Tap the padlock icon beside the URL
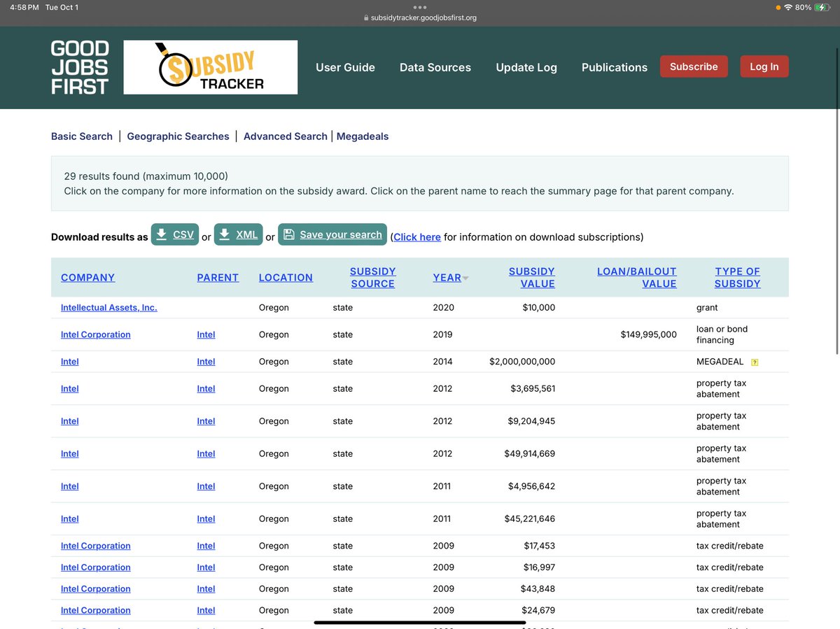Image resolution: width=840 pixels, height=629 pixels. coord(366,17)
